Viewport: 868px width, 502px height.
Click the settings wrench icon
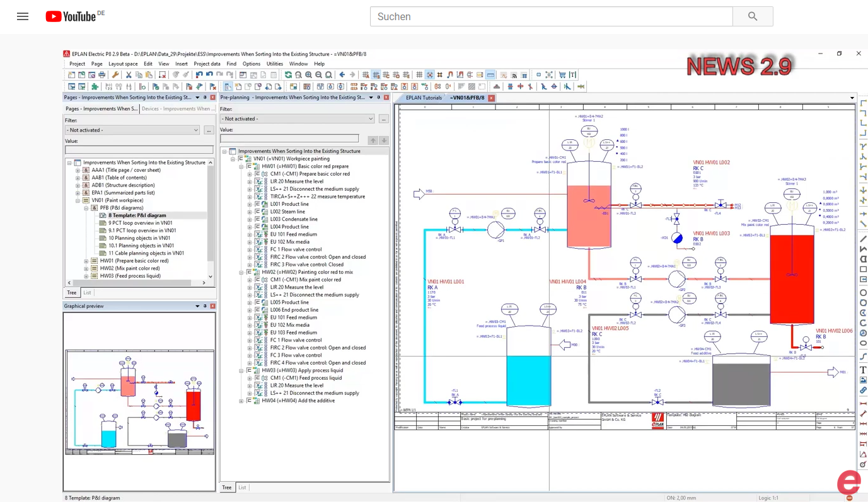tap(115, 75)
